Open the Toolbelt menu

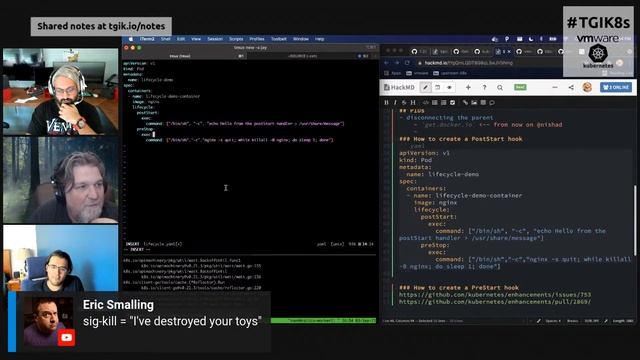coord(279,39)
